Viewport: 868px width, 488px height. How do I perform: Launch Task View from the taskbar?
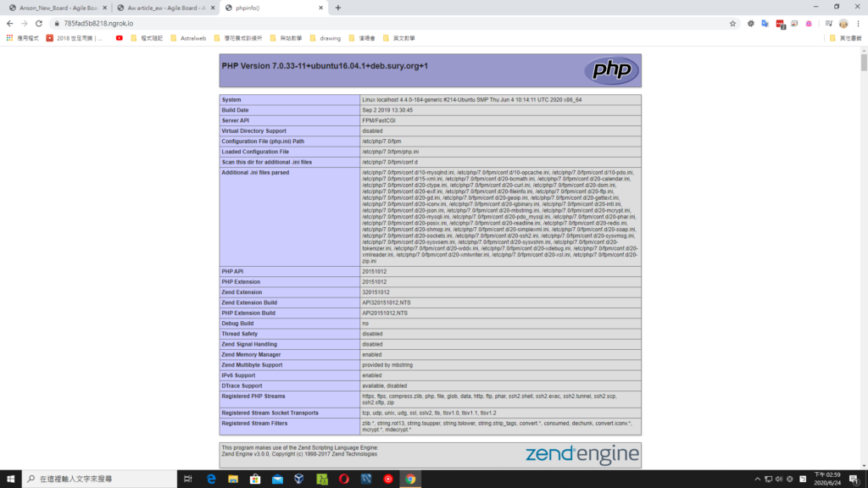tap(187, 479)
